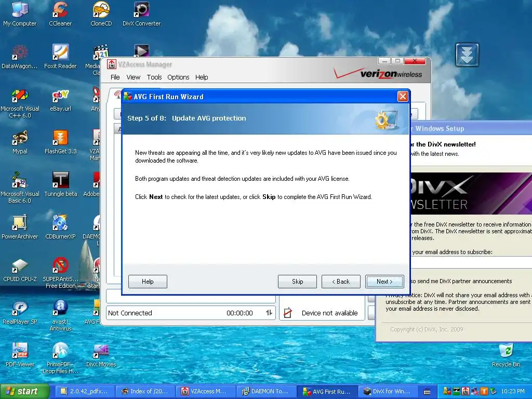Screen dimensions: 532x399
Task: Click 'Copyright (c) DivX, Inc. 2009' text
Action: tap(427, 329)
